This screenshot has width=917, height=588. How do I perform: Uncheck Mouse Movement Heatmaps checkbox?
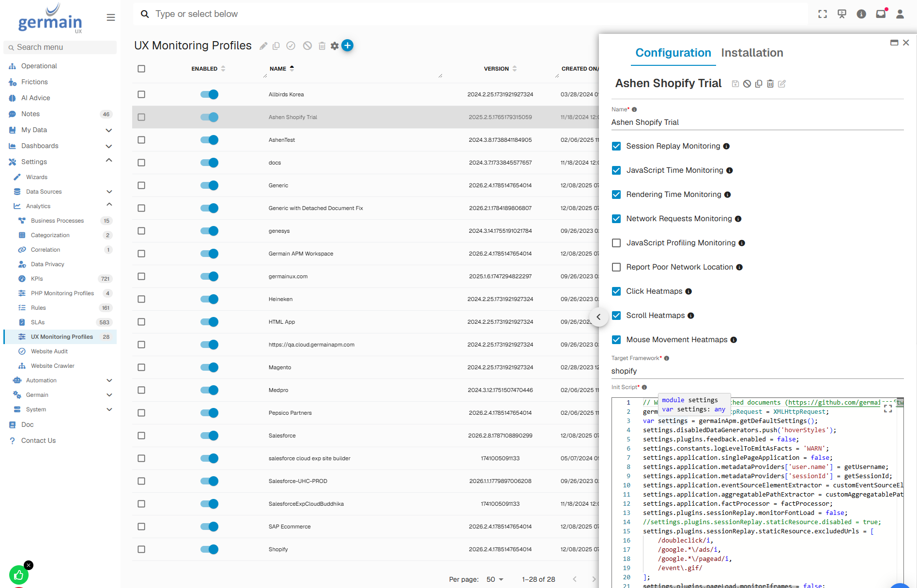(616, 340)
